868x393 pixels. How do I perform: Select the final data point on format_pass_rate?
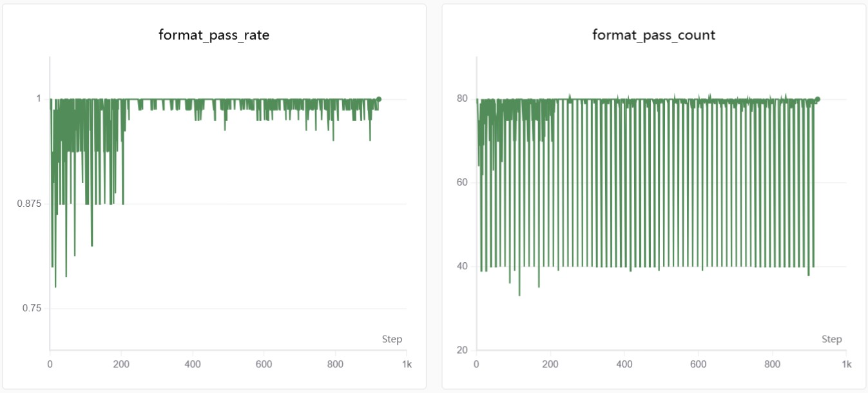tap(379, 99)
